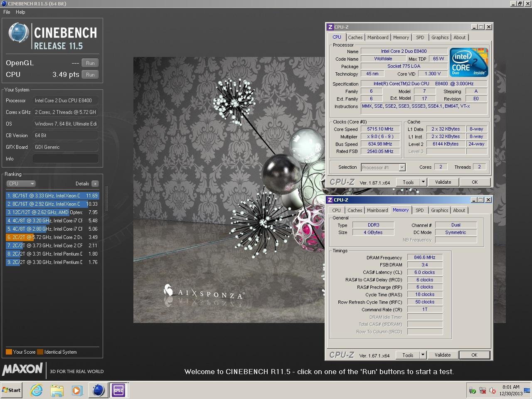
Task: Click the upper CPU-Z window title icon
Action: 330,27
